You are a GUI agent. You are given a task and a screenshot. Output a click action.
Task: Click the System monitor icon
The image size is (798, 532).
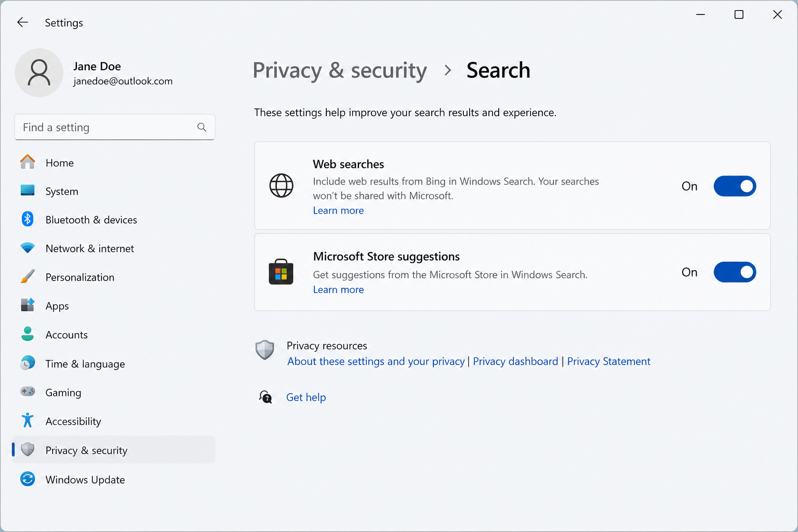coord(28,191)
